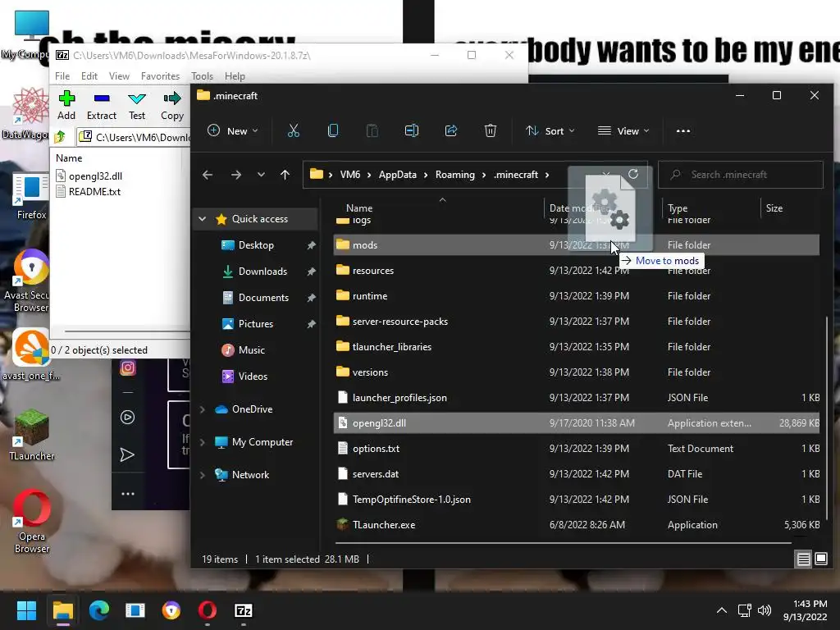Go back with the Explorer back arrow

(208, 175)
